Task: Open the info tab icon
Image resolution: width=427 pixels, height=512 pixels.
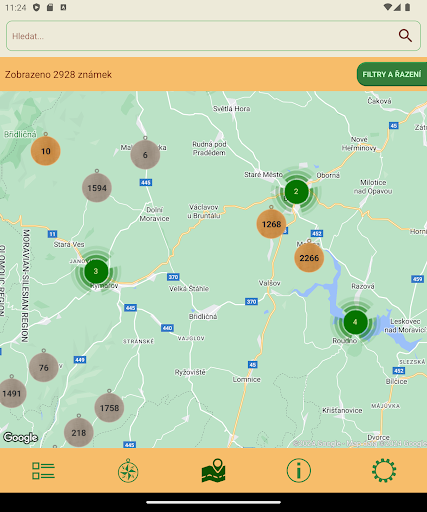Action: [x=299, y=470]
